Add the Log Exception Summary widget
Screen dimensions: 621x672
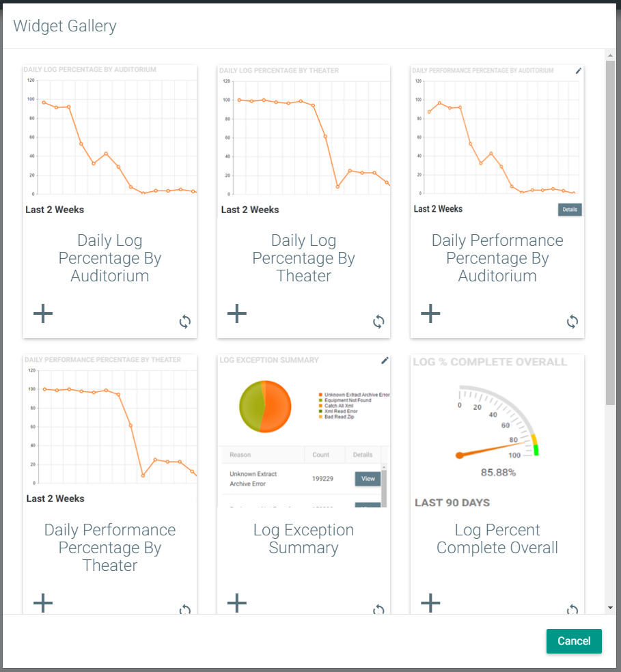pos(237,602)
